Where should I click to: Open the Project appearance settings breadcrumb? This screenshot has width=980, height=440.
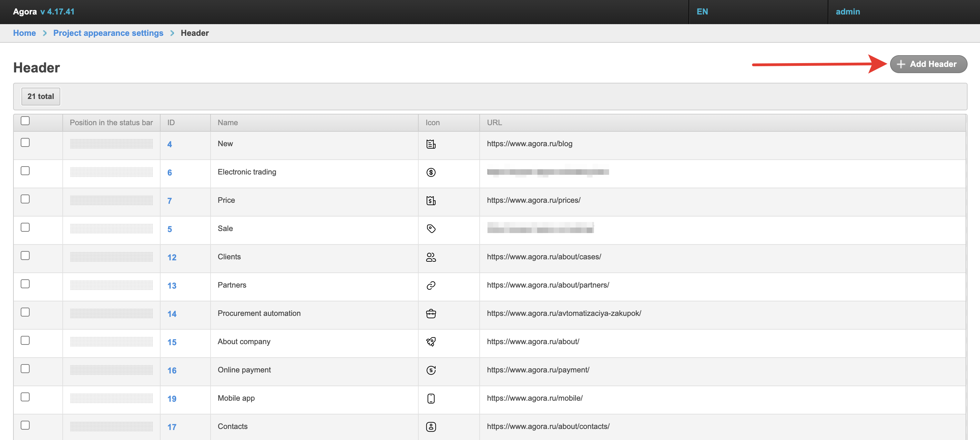108,33
